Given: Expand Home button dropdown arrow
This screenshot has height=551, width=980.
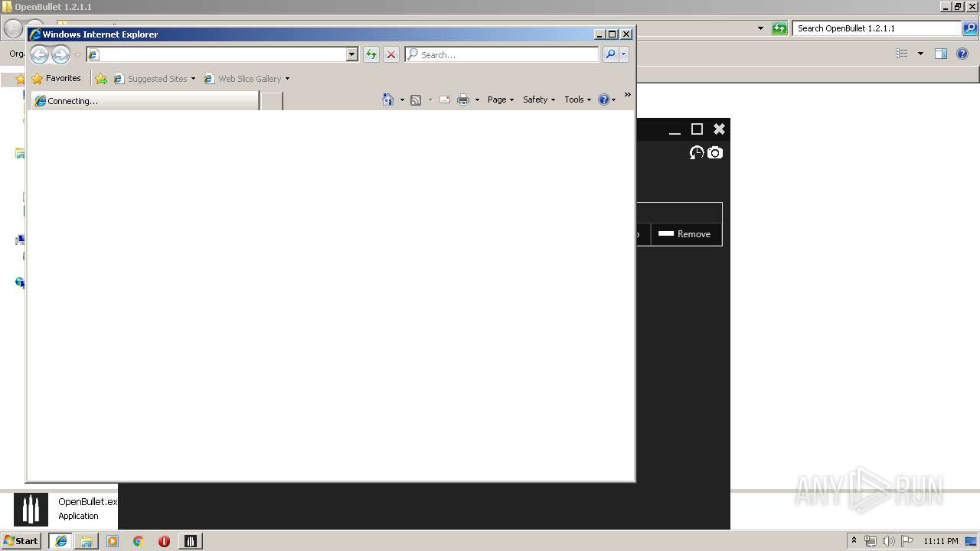Looking at the screenshot, I should point(402,100).
